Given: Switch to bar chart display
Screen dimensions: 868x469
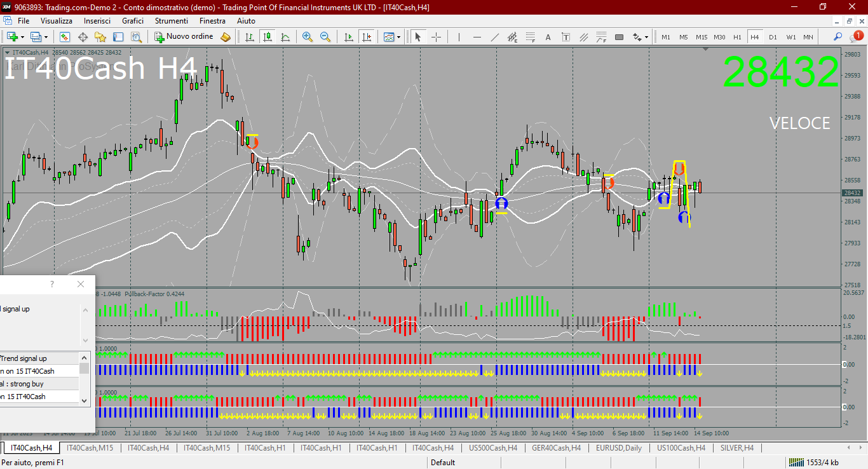Looking at the screenshot, I should click(x=250, y=37).
